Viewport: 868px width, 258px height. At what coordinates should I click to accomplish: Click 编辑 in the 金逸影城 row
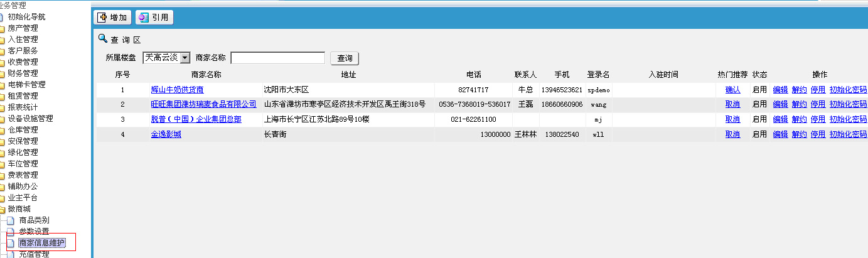[780, 134]
